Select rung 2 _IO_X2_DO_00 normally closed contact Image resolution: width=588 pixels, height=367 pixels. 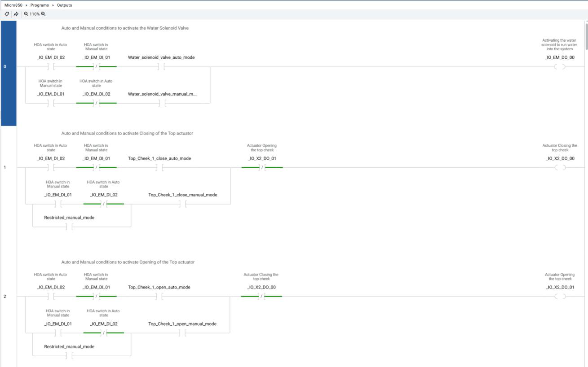point(261,297)
